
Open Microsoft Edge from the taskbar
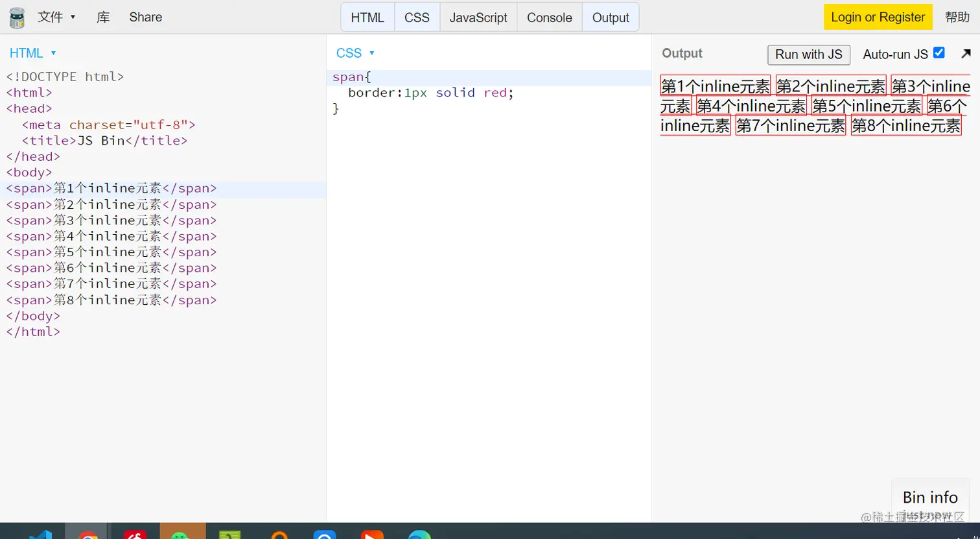point(419,534)
